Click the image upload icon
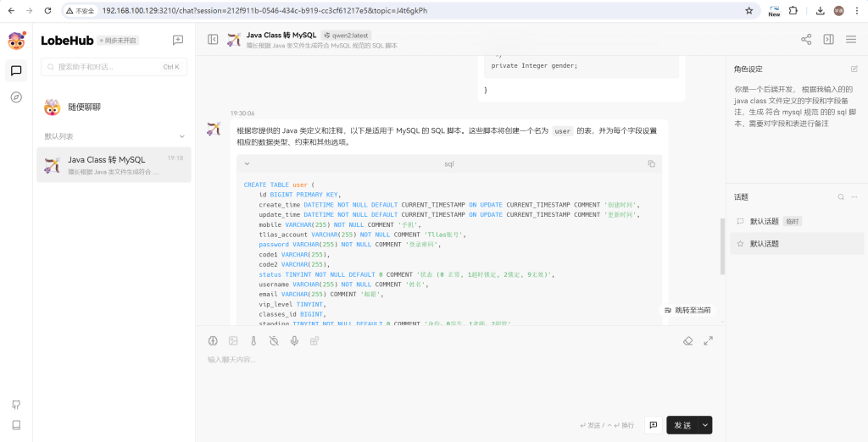Screen dimensions: 868x442 point(233,340)
